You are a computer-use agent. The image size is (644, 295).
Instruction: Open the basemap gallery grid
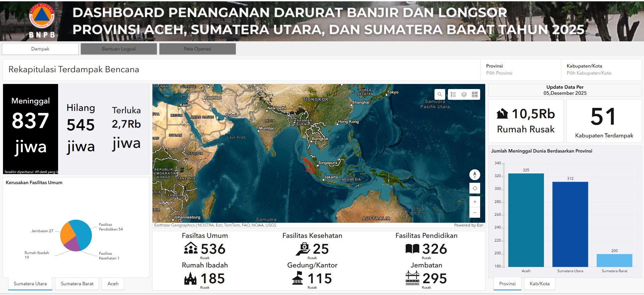(x=475, y=94)
